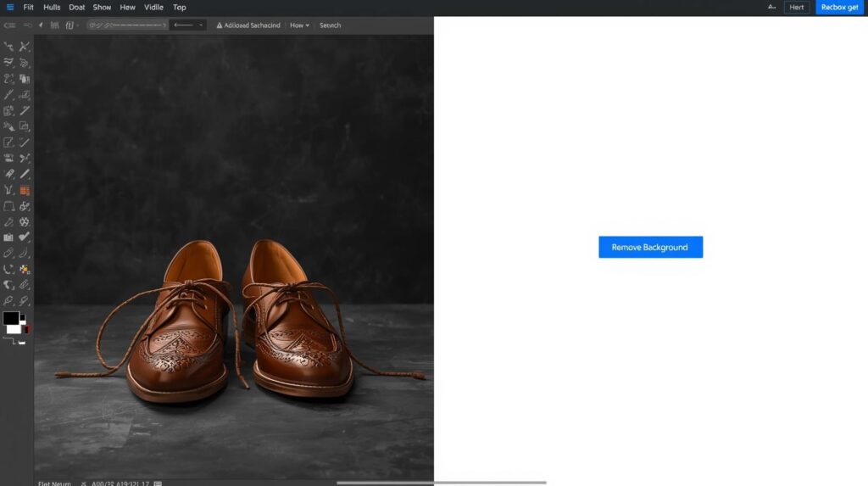868x486 pixels.
Task: Open the Hulls menu
Action: [x=52, y=7]
